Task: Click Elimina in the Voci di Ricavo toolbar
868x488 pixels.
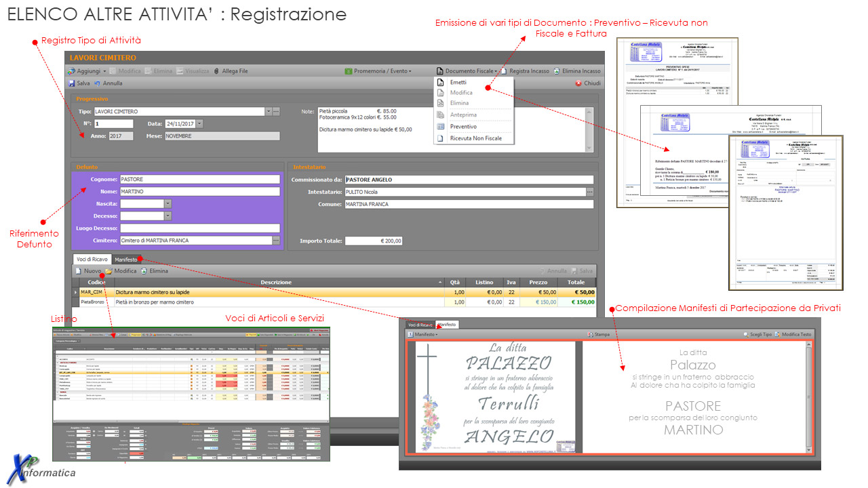Action: (x=155, y=270)
